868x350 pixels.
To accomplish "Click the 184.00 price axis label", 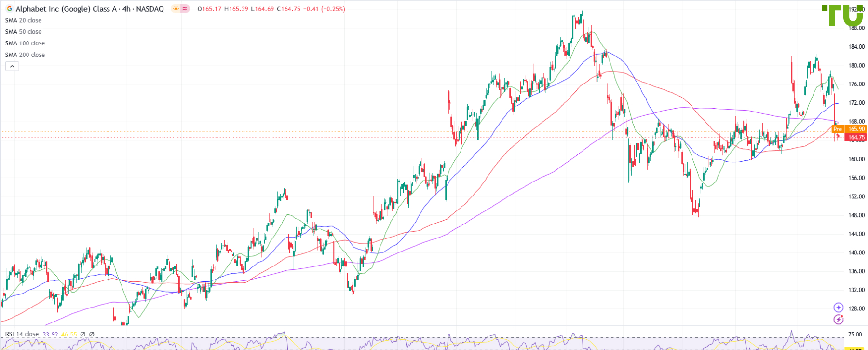I will (856, 47).
